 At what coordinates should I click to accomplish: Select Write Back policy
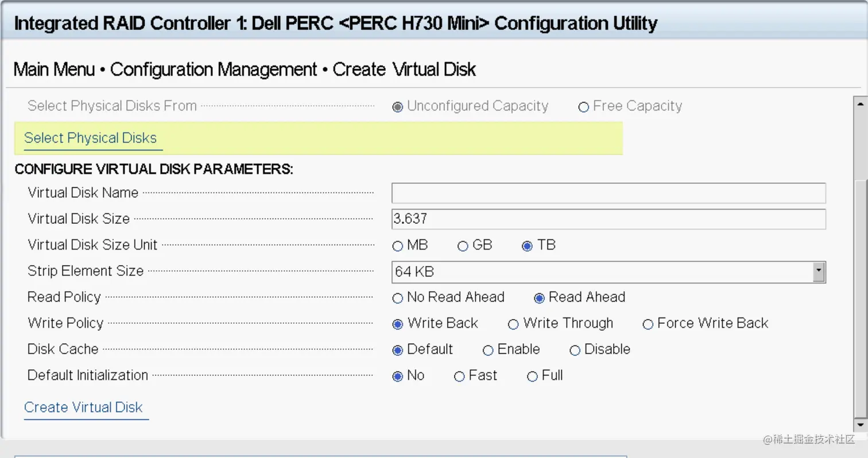pos(397,324)
